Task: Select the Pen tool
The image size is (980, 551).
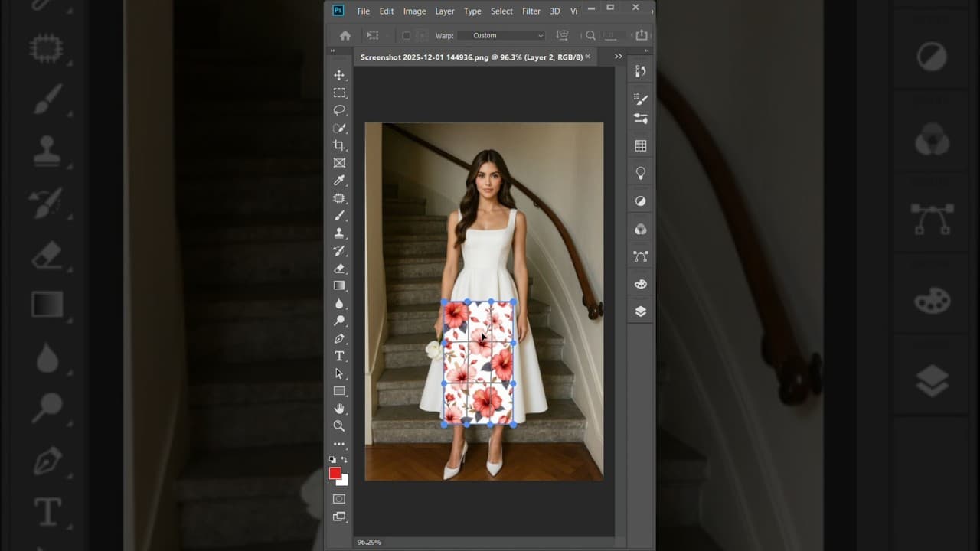Action: 339,338
